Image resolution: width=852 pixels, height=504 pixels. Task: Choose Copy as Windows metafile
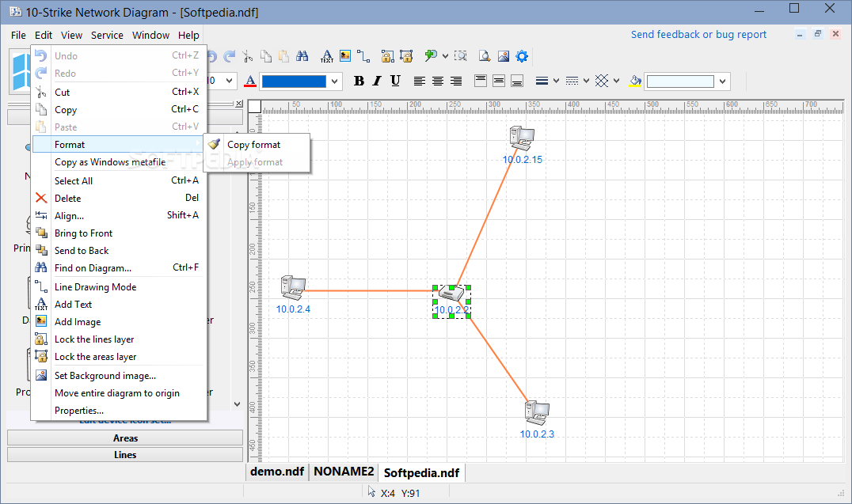click(x=119, y=162)
